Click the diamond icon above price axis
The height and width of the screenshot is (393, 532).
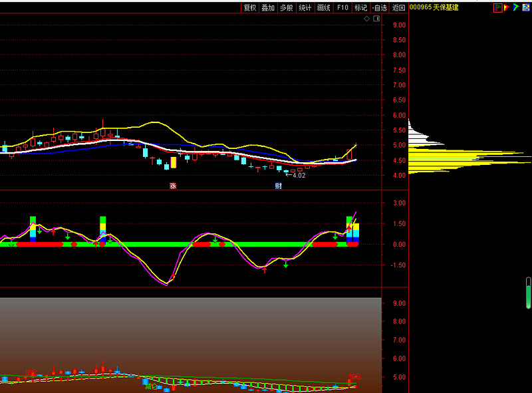pos(367,19)
